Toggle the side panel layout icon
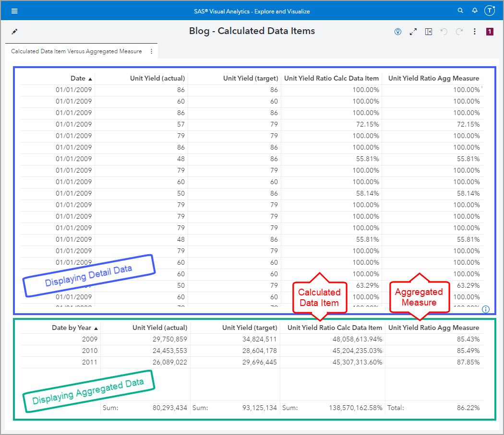Screen dimensions: 504x435 point(428,31)
